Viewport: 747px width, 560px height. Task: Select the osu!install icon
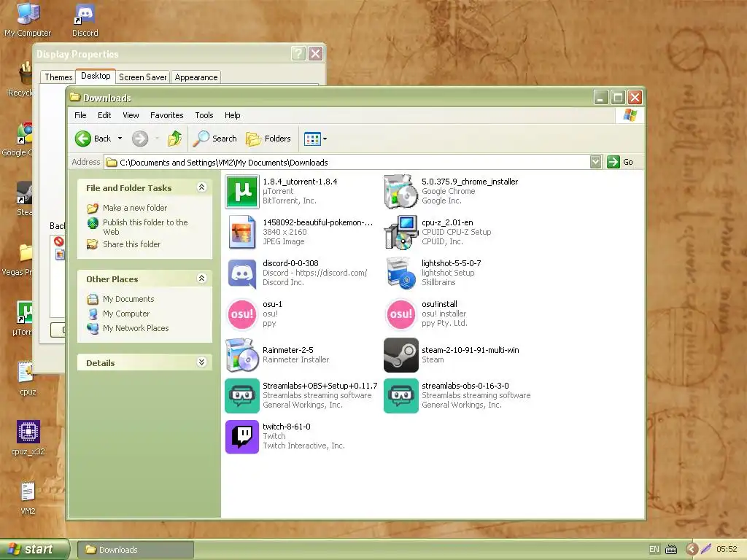pos(400,314)
